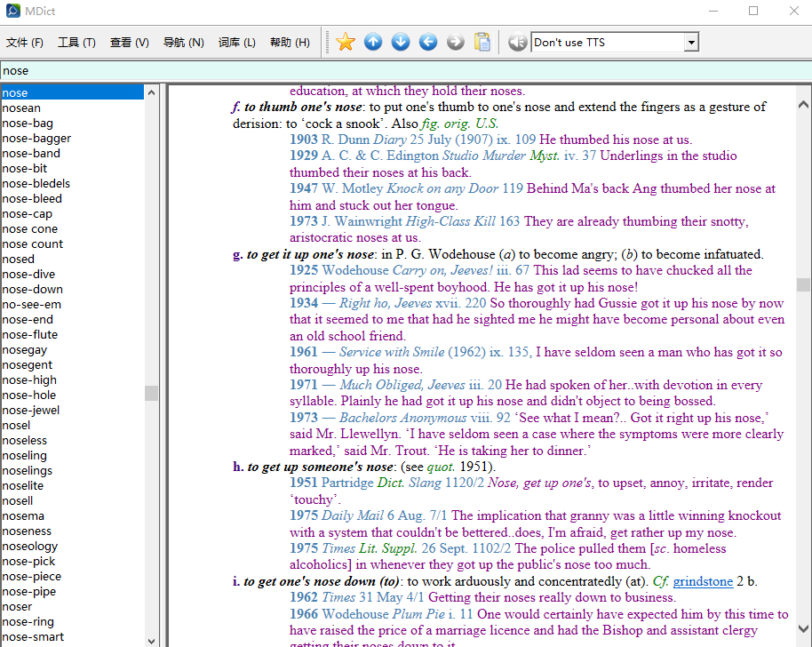Go back with the blue left arrow
812x647 pixels.
click(x=428, y=42)
